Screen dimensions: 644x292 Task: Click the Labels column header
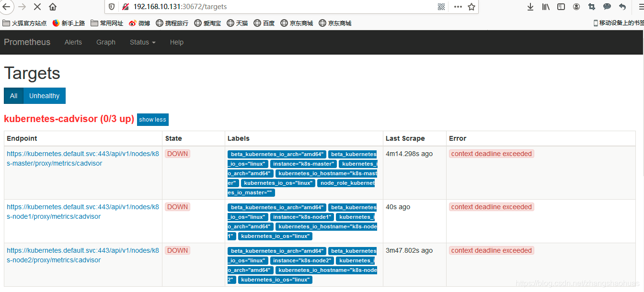[x=239, y=138]
